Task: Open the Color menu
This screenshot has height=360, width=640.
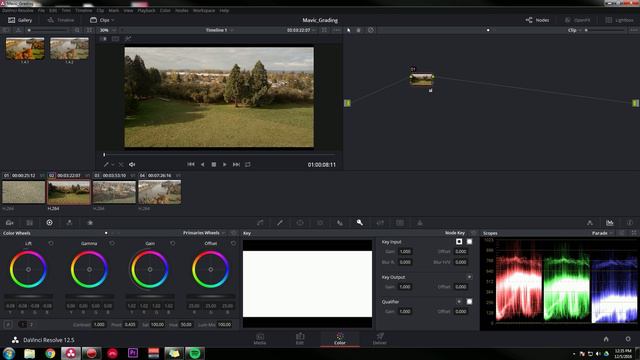Action: pyautogui.click(x=165, y=10)
